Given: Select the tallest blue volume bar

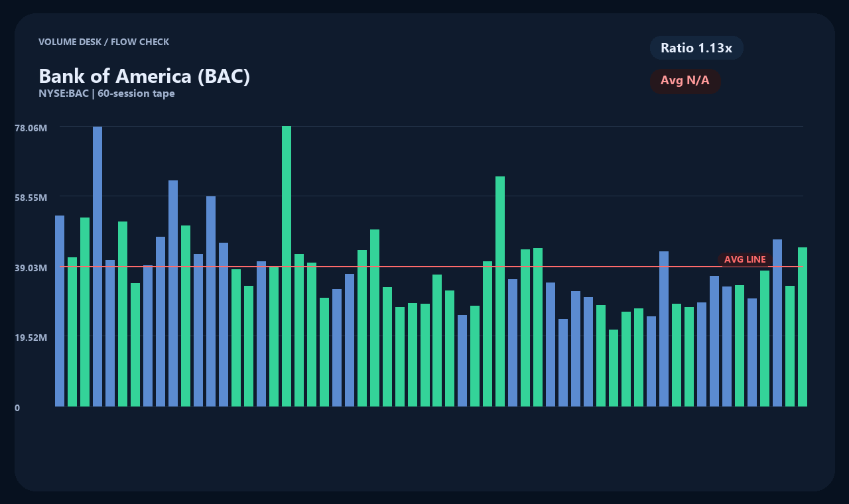Looking at the screenshot, I should tap(98, 267).
